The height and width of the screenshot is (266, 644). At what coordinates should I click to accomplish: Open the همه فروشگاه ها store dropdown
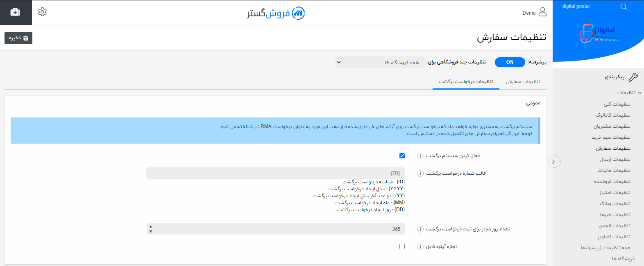tap(380, 62)
